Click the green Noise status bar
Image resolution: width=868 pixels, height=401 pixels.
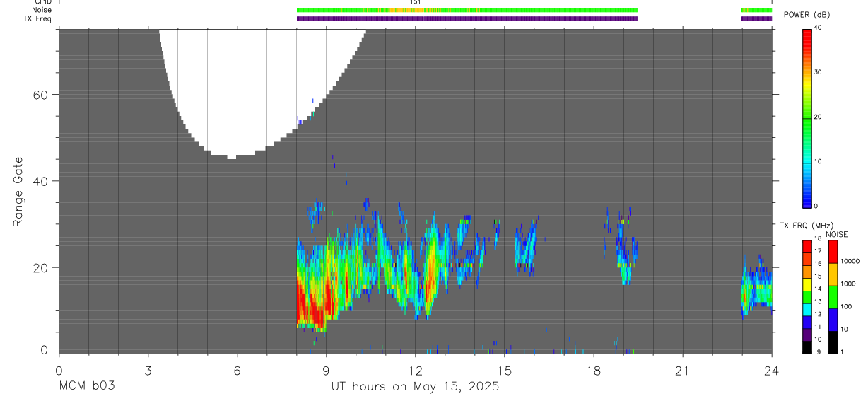pos(467,10)
